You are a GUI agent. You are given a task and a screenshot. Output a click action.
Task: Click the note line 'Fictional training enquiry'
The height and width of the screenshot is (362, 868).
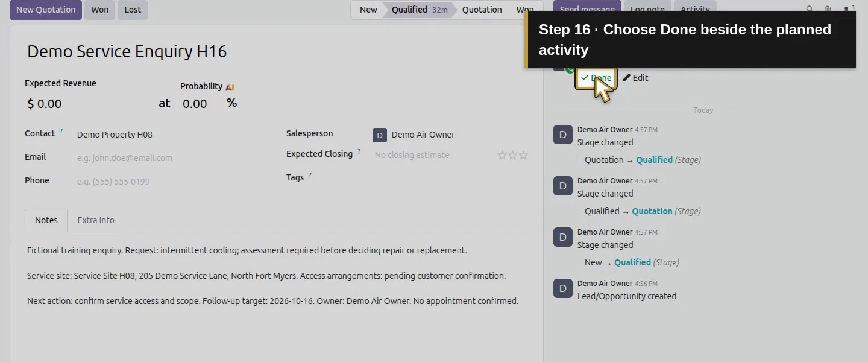(x=247, y=250)
